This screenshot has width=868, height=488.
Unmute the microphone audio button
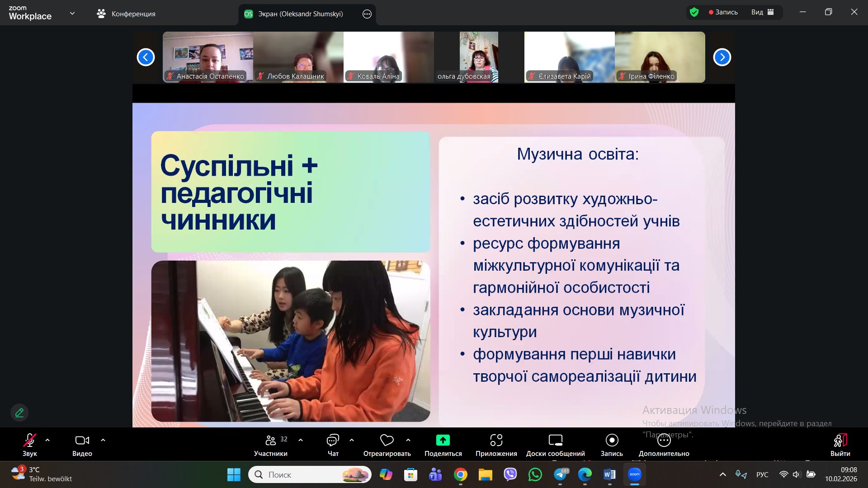pyautogui.click(x=30, y=441)
